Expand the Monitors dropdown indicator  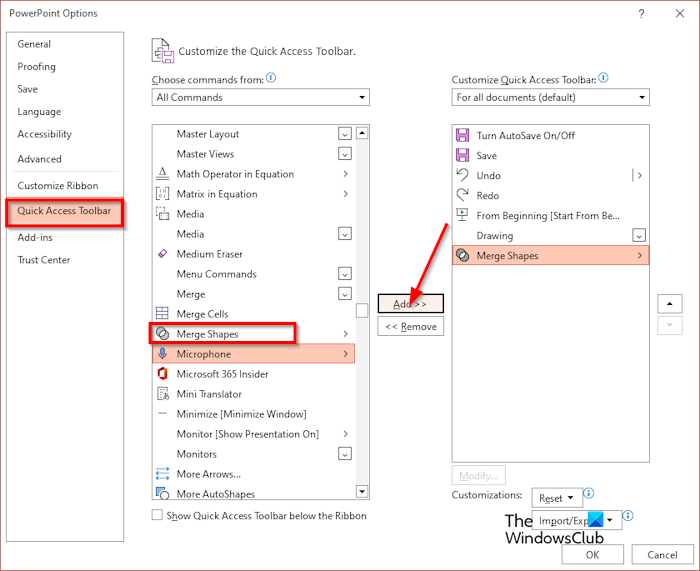(x=345, y=454)
